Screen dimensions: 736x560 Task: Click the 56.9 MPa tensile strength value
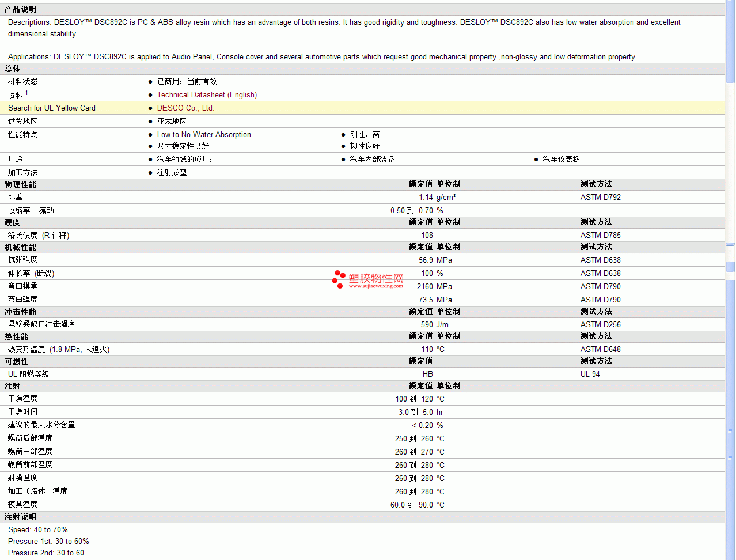tap(435, 260)
